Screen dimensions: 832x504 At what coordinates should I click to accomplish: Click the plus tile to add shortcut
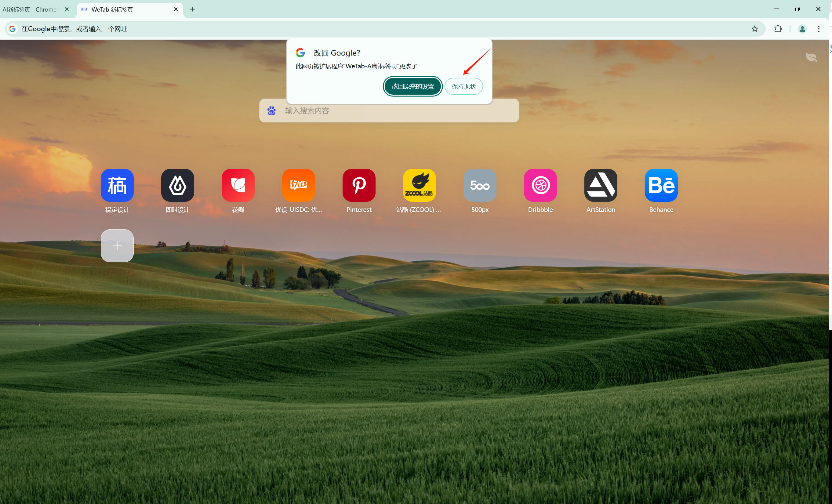pos(117,245)
